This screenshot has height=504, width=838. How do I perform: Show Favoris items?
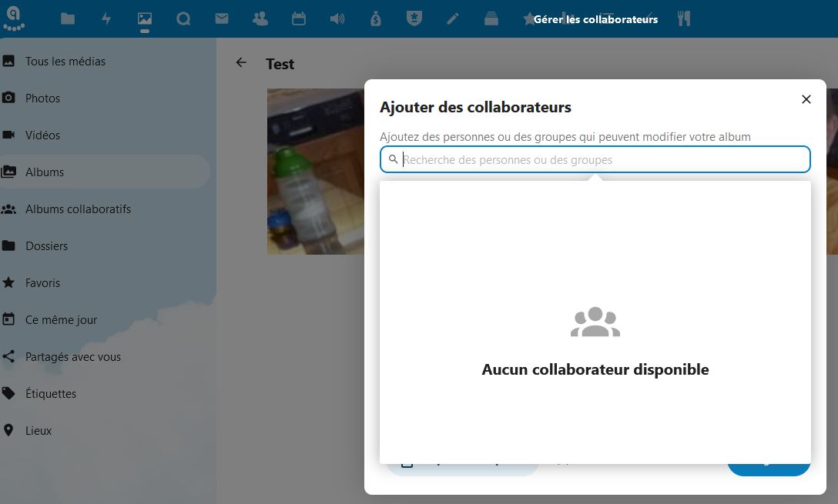(42, 283)
